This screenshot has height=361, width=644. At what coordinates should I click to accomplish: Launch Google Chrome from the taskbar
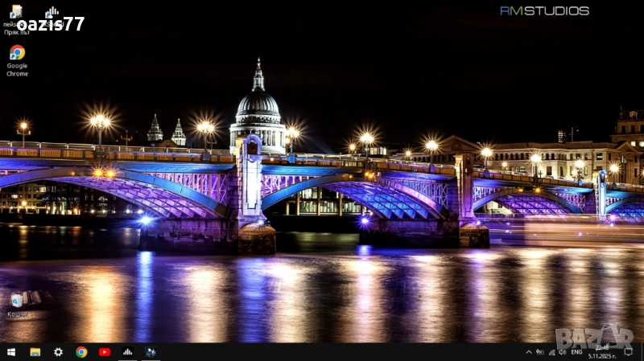[x=81, y=352]
